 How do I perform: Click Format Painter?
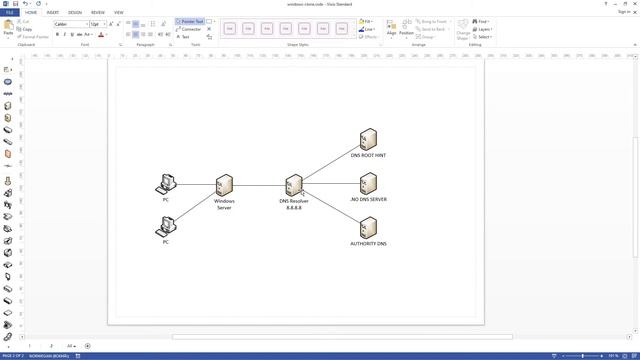coord(33,37)
